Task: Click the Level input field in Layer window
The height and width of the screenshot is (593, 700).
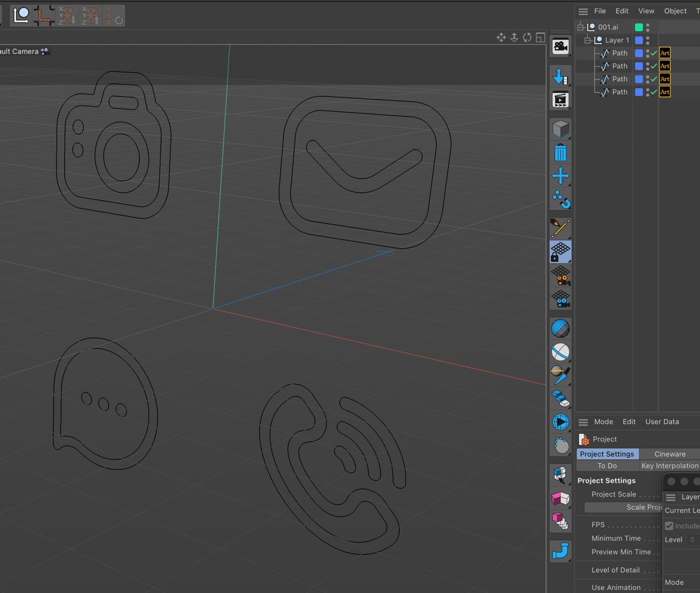Action: click(x=692, y=539)
